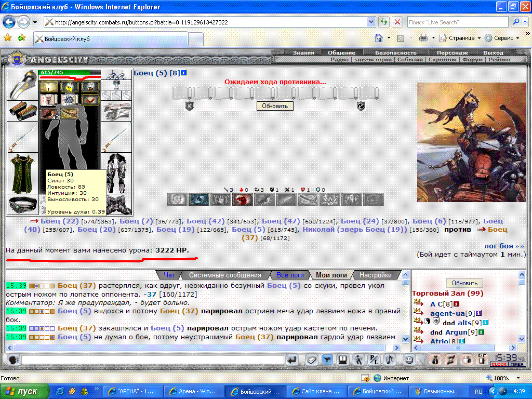The image size is (532, 399).
Task: Click the 615/745 health bar
Action: [x=70, y=73]
